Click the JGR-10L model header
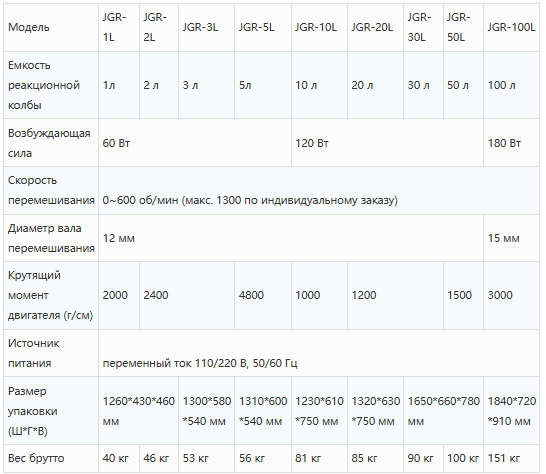 click(x=319, y=28)
